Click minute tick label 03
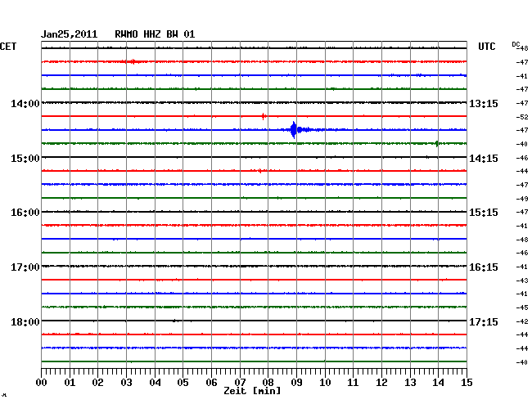 point(126,382)
